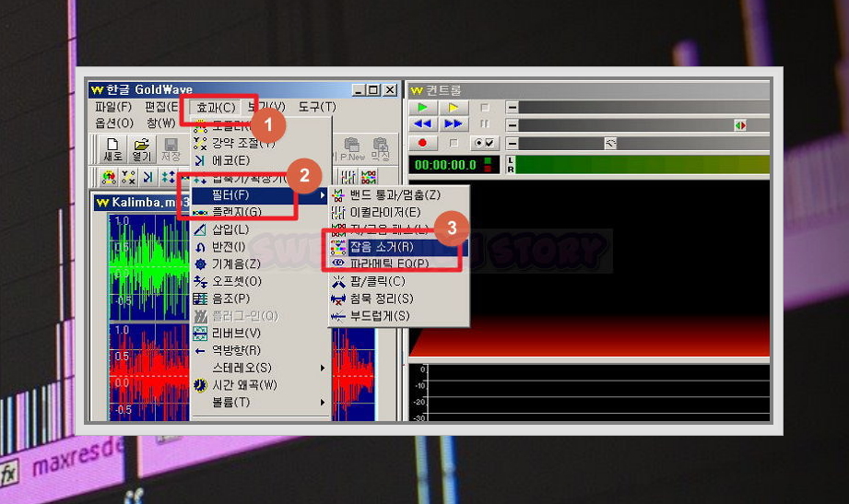Choose 리버브(V) from effects menu
849x504 pixels.
pos(261,334)
